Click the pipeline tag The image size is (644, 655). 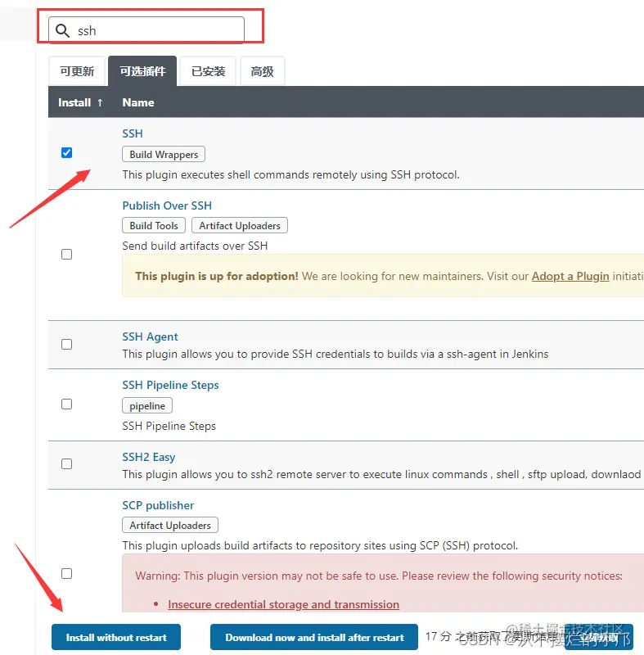147,405
